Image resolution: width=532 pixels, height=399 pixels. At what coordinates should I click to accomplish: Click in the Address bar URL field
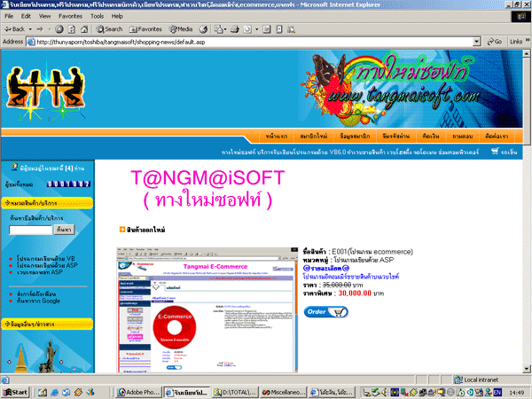tap(251, 42)
